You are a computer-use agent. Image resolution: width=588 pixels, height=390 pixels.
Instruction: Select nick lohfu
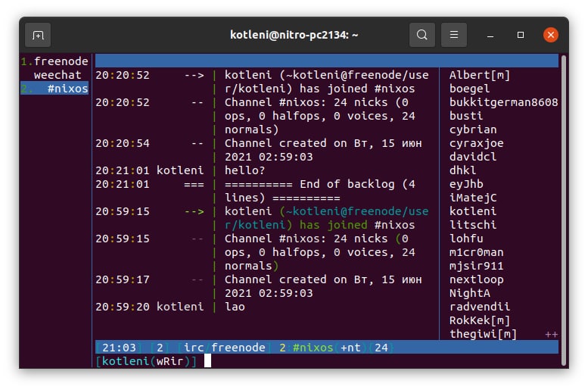(x=466, y=239)
